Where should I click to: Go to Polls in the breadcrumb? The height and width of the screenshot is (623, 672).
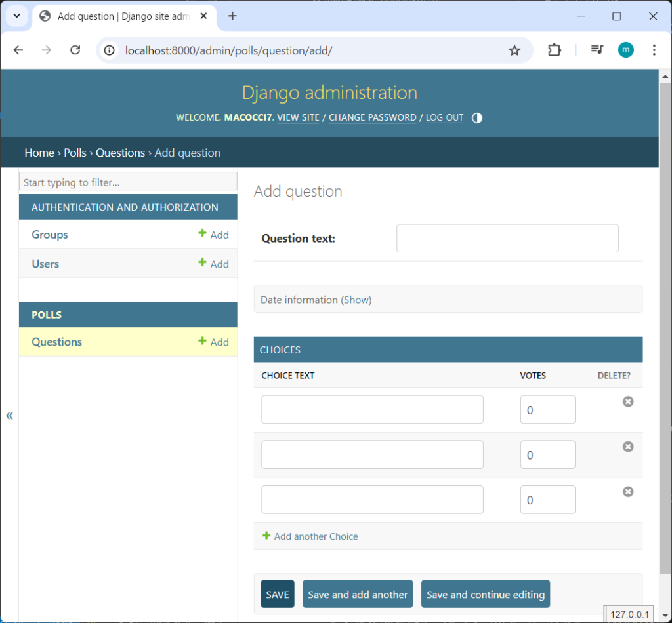[75, 153]
